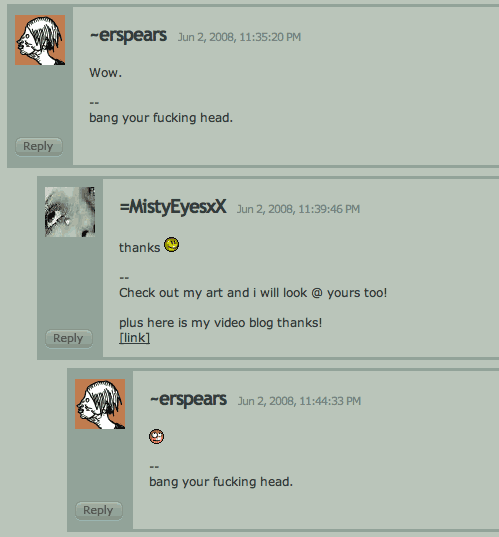
Task: Click erspears avatar on the last comment
Action: (x=100, y=404)
